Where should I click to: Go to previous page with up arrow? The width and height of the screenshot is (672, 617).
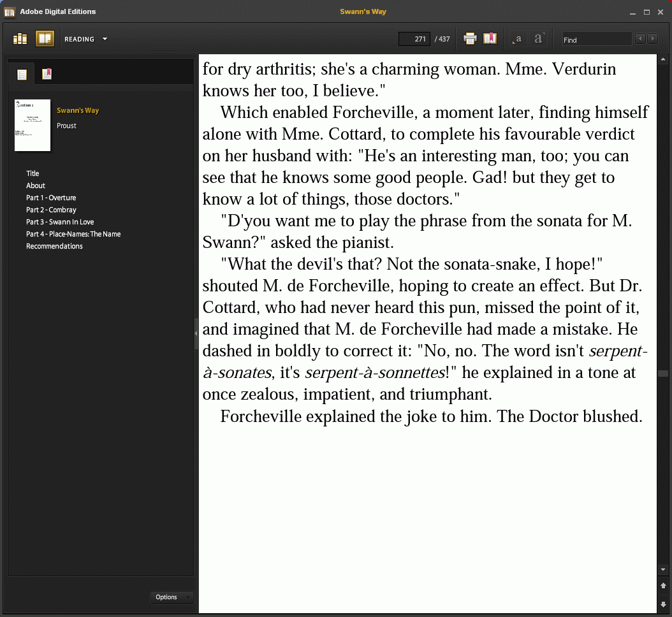[663, 586]
